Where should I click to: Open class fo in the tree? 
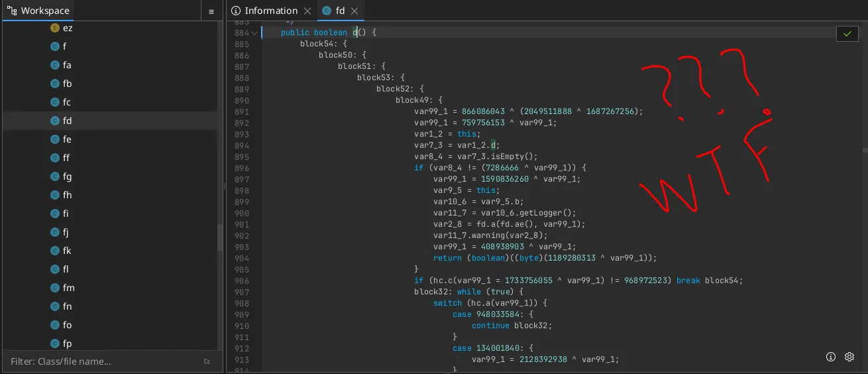tap(67, 325)
